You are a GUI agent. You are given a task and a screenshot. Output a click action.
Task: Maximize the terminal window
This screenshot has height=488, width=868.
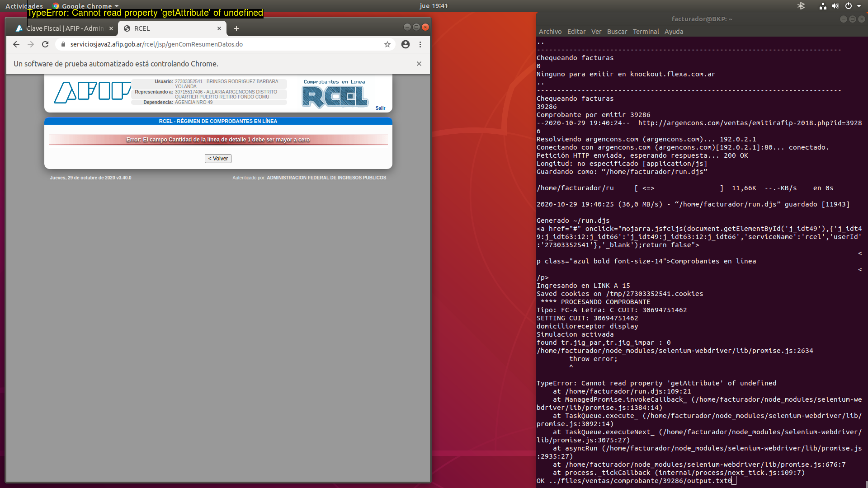(x=852, y=19)
